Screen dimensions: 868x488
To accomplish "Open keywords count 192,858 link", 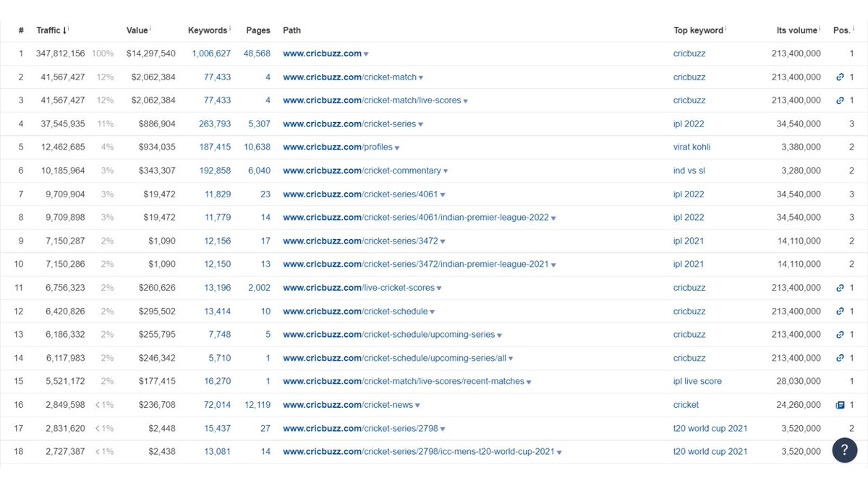I will pos(215,171).
